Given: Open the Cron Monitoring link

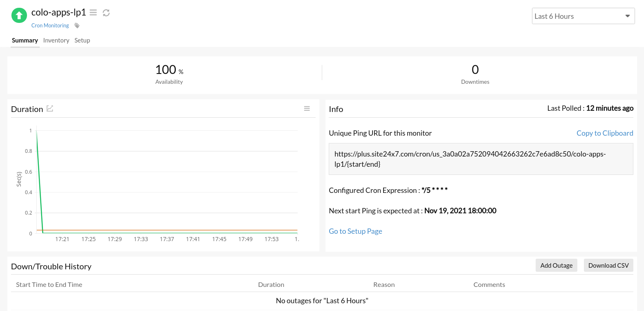Looking at the screenshot, I should 50,25.
